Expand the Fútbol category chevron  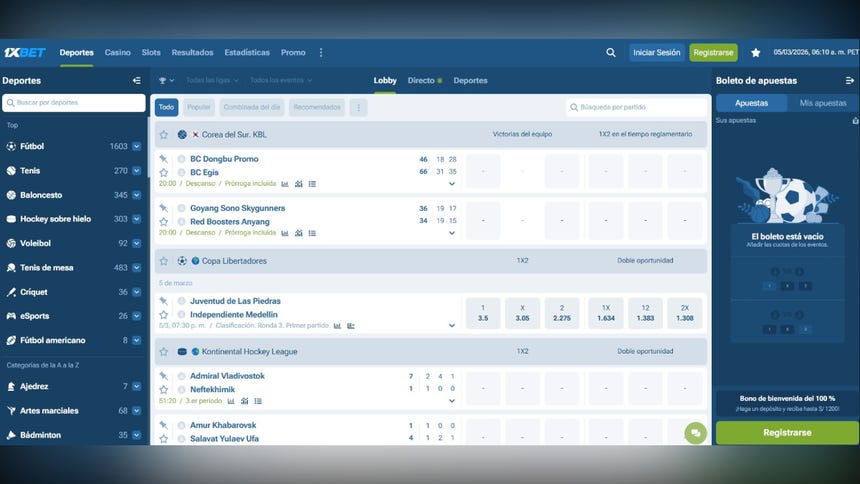coord(137,147)
